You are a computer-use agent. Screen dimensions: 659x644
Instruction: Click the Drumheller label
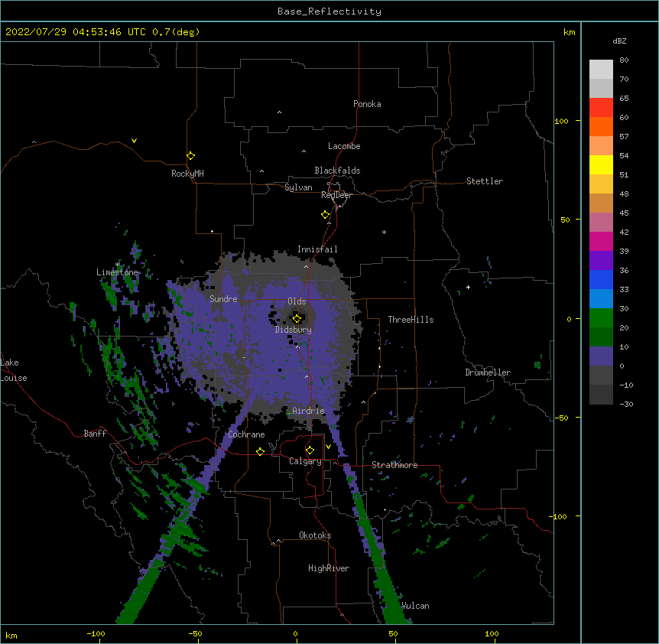coord(488,372)
